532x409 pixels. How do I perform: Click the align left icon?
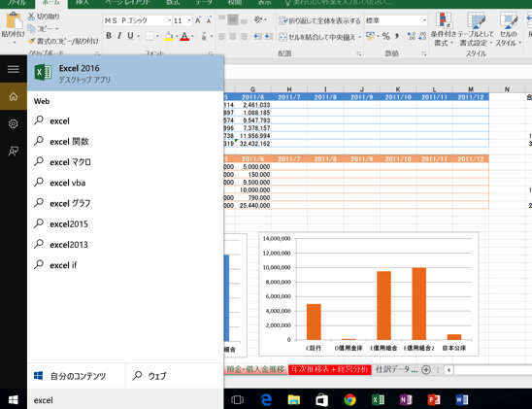[x=222, y=36]
